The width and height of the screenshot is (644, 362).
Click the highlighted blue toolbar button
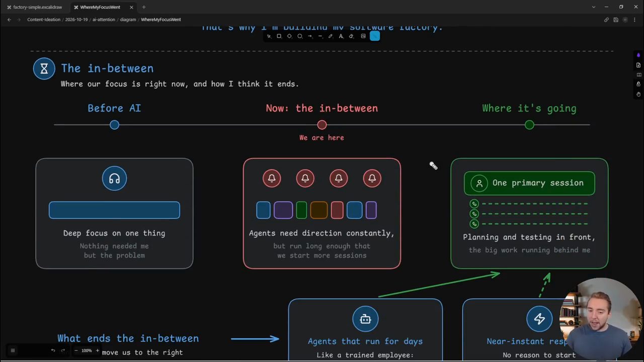coord(375,36)
